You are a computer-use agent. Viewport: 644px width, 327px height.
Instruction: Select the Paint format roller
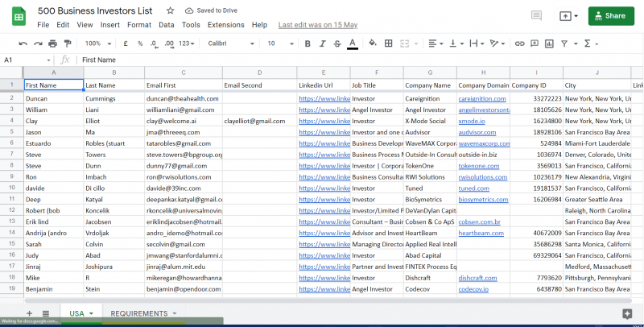pyautogui.click(x=68, y=43)
